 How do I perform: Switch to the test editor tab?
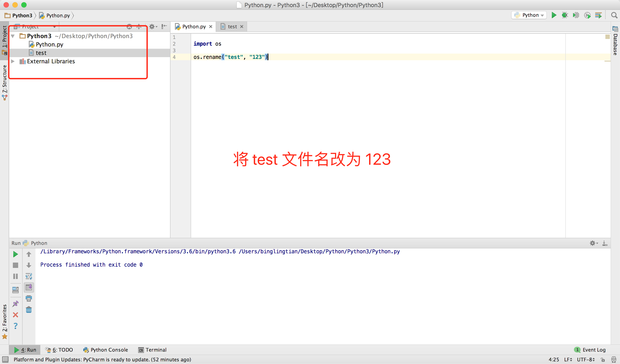(232, 27)
